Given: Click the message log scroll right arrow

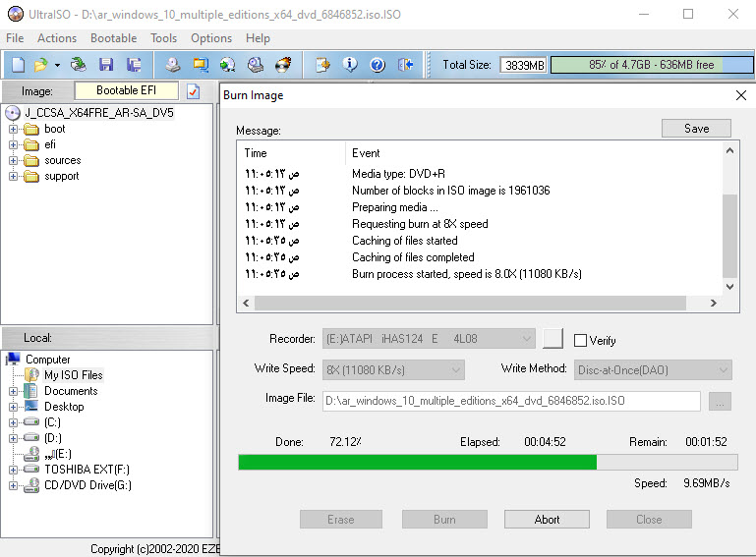Looking at the screenshot, I should click(x=713, y=304).
